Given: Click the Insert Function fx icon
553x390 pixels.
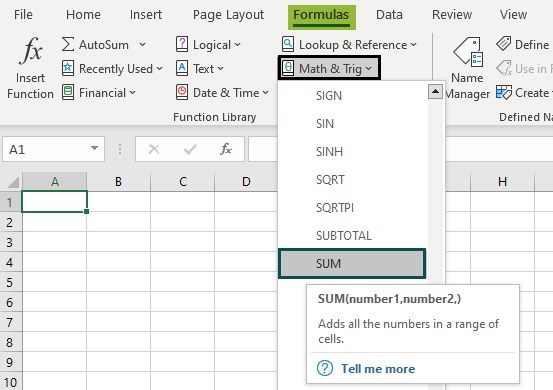Looking at the screenshot, I should tap(31, 50).
